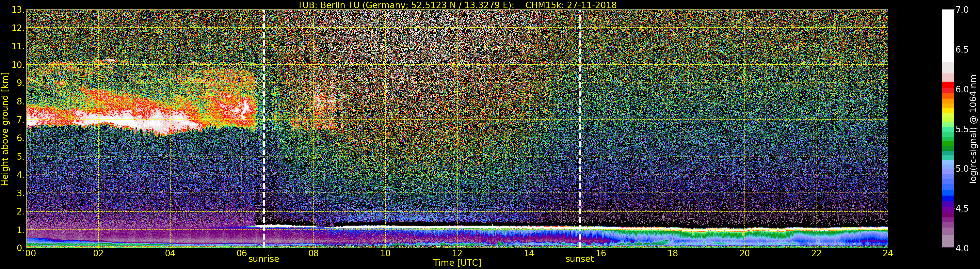The image size is (980, 269).
Task: Click the x-axis tick label '16'
Action: click(601, 253)
